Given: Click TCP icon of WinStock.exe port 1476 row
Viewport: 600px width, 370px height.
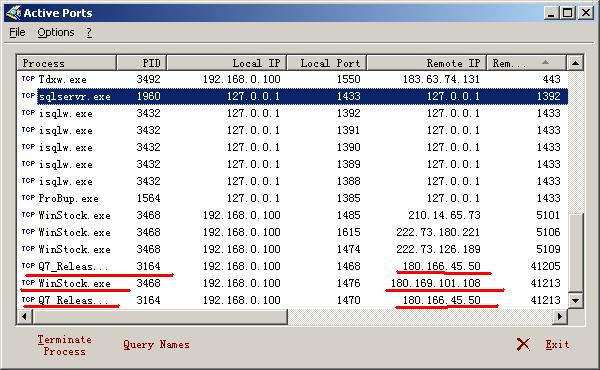Looking at the screenshot, I should [x=28, y=282].
